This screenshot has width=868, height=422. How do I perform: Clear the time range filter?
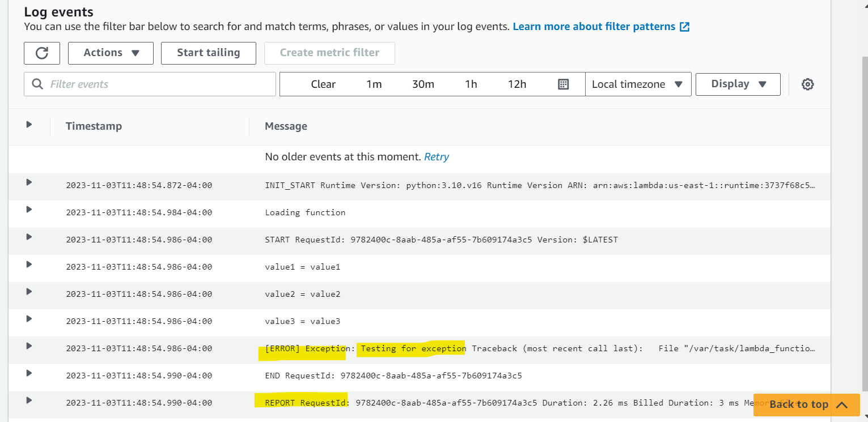coord(323,84)
